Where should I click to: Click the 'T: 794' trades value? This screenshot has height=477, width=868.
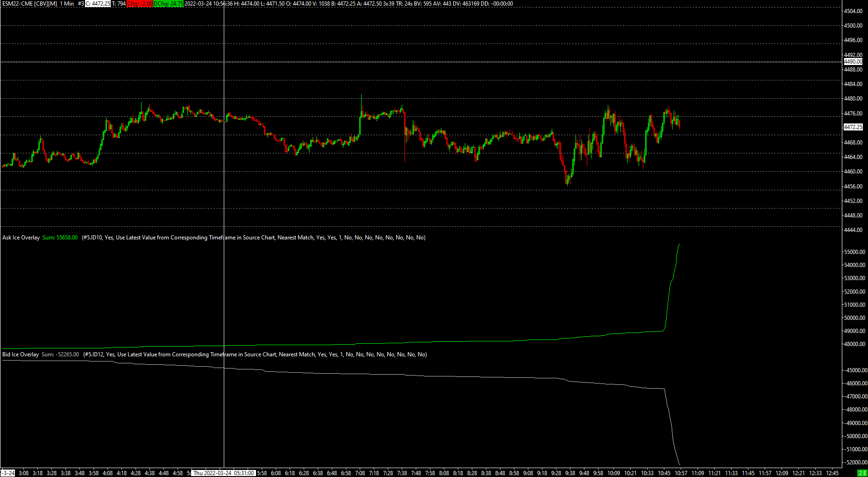(x=119, y=4)
